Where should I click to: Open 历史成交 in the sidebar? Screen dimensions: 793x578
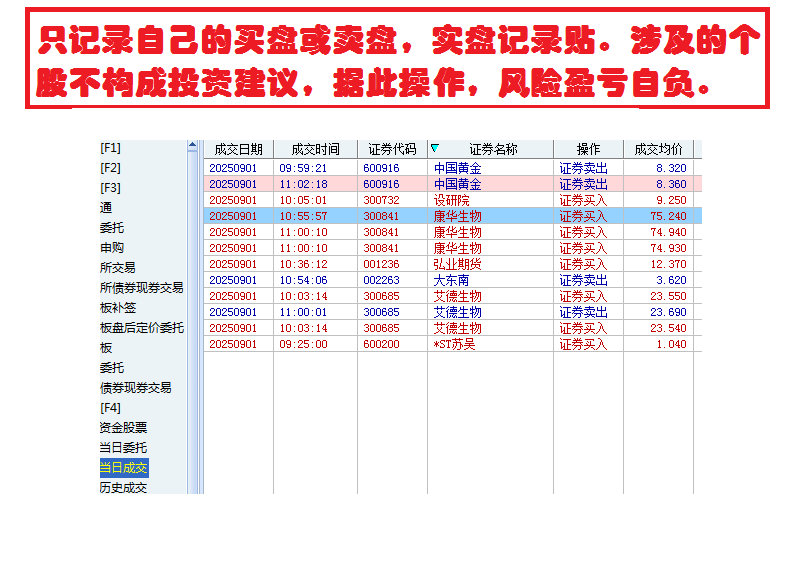[x=123, y=487]
